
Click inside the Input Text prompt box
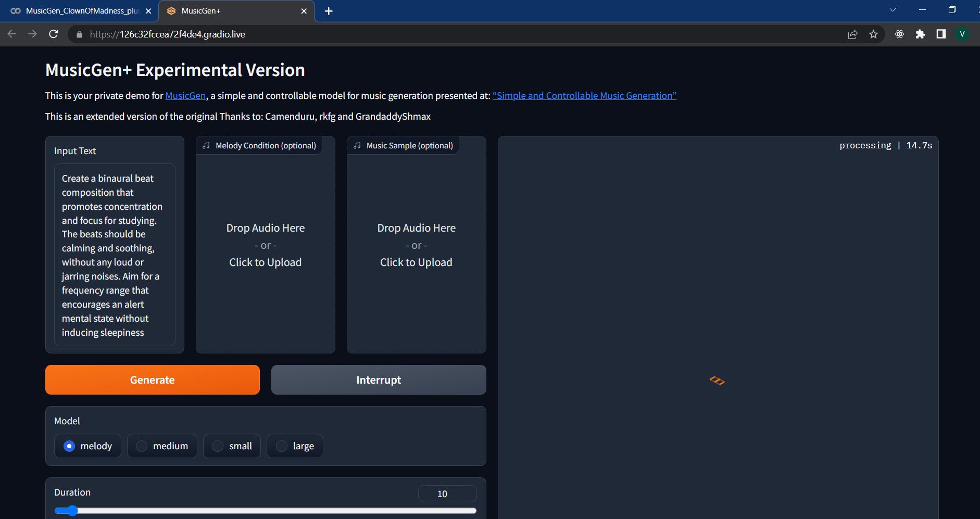point(115,255)
